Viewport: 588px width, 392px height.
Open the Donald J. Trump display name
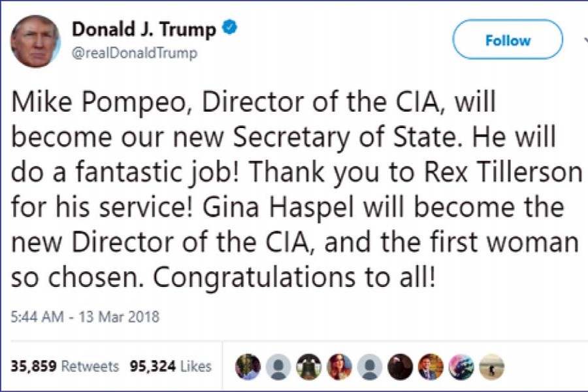(x=143, y=29)
